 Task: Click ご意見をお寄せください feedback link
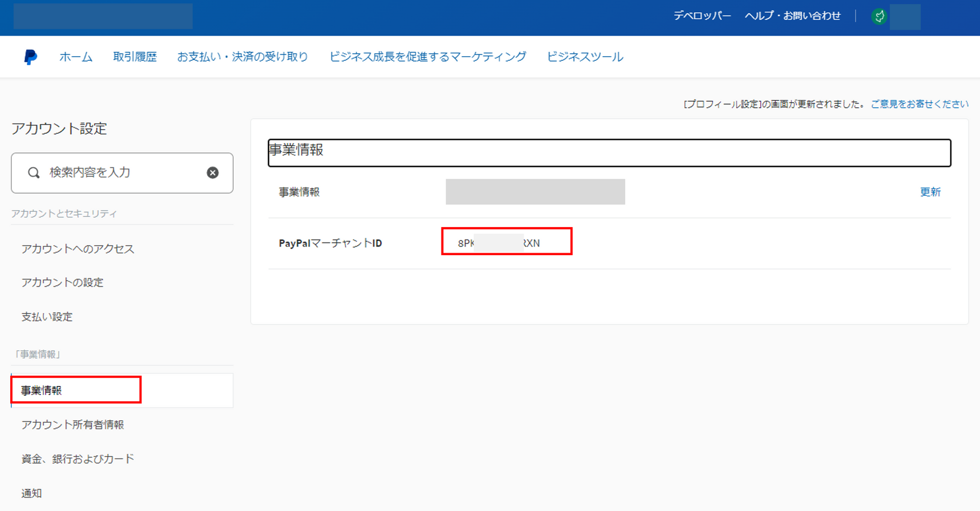click(919, 104)
